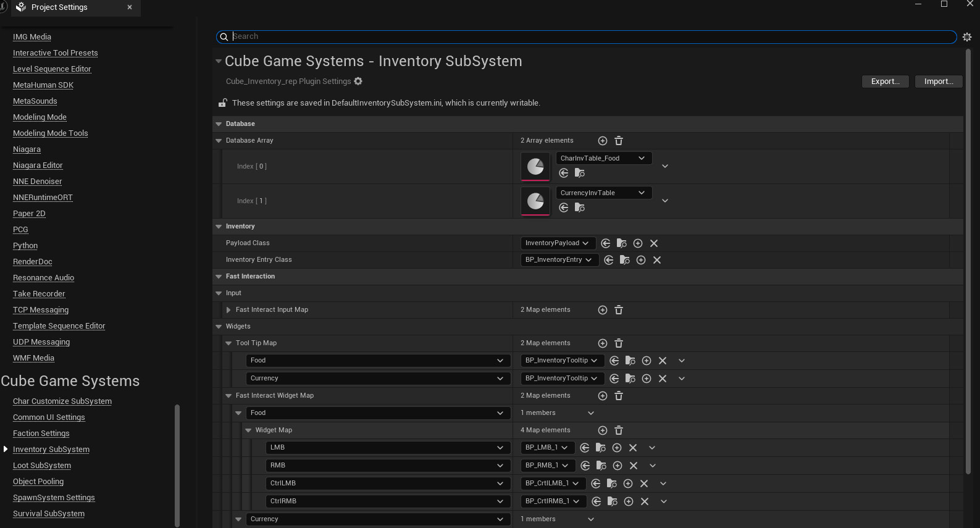Click the writable lock icon
The width and height of the screenshot is (980, 528).
click(222, 103)
